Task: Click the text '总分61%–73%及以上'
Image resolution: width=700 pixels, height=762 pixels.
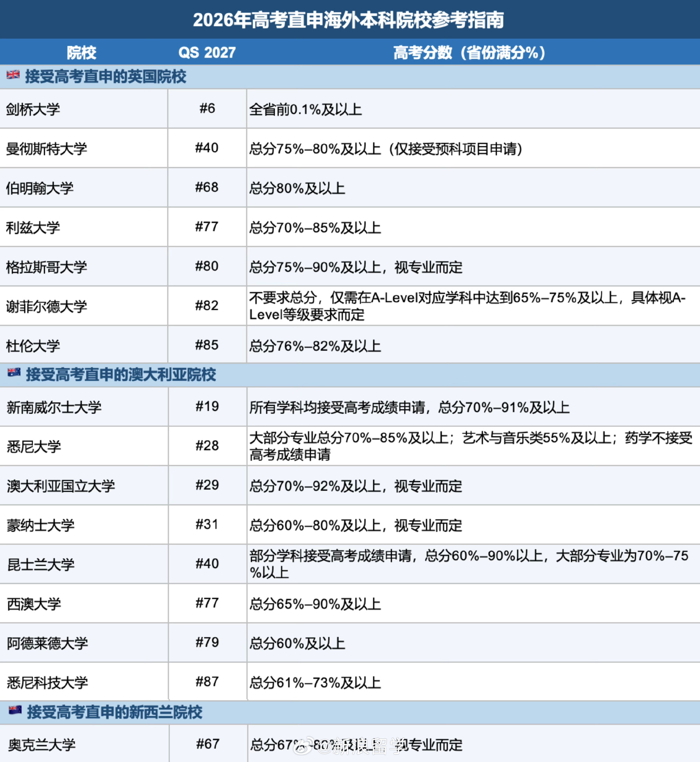Action: point(315,683)
